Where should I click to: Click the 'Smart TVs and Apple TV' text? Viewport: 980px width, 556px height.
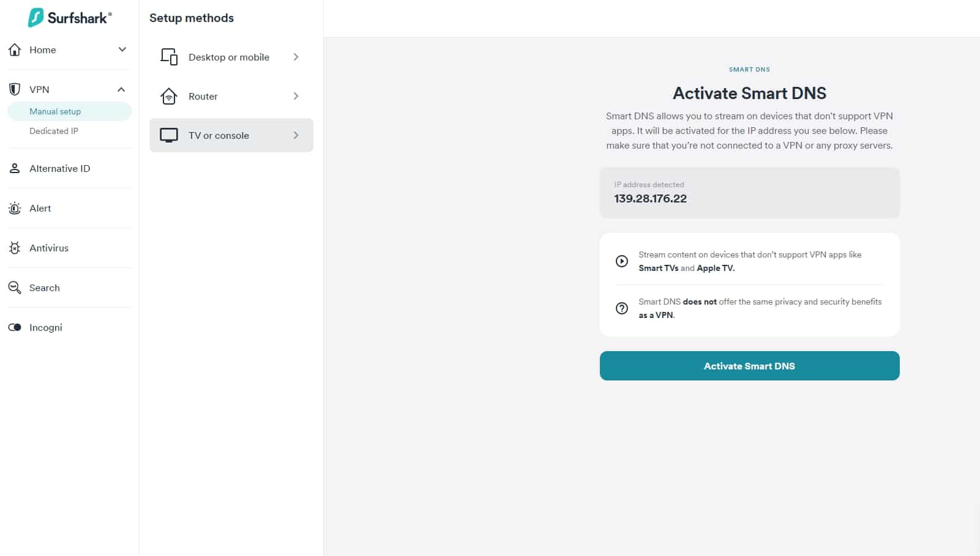(x=686, y=268)
